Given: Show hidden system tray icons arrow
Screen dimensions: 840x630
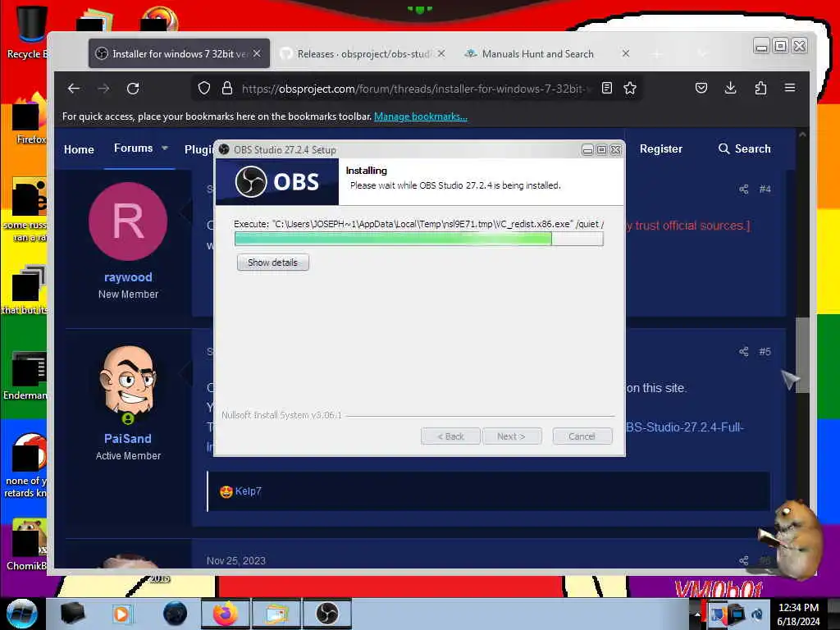Looking at the screenshot, I should pyautogui.click(x=697, y=614).
